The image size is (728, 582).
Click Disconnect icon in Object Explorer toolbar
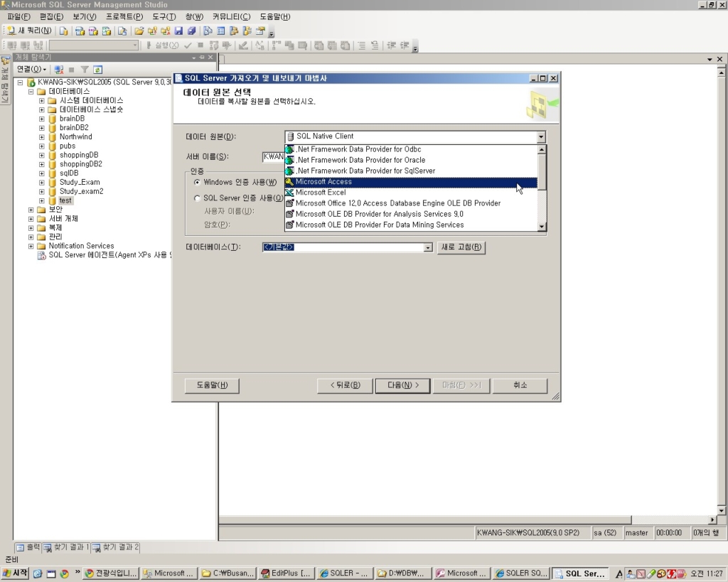click(59, 70)
